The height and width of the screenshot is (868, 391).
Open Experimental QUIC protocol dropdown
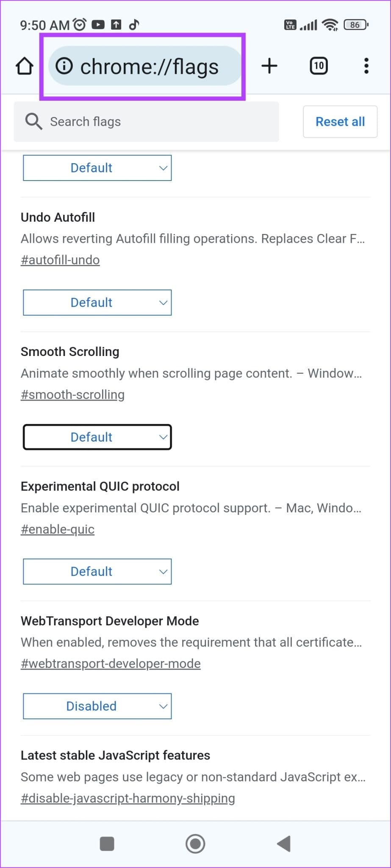click(x=97, y=571)
